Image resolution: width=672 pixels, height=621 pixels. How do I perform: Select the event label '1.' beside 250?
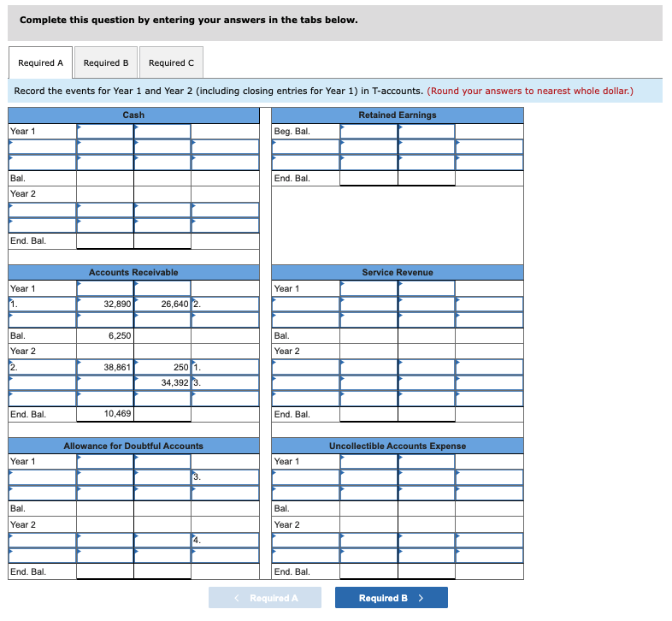[x=225, y=367]
